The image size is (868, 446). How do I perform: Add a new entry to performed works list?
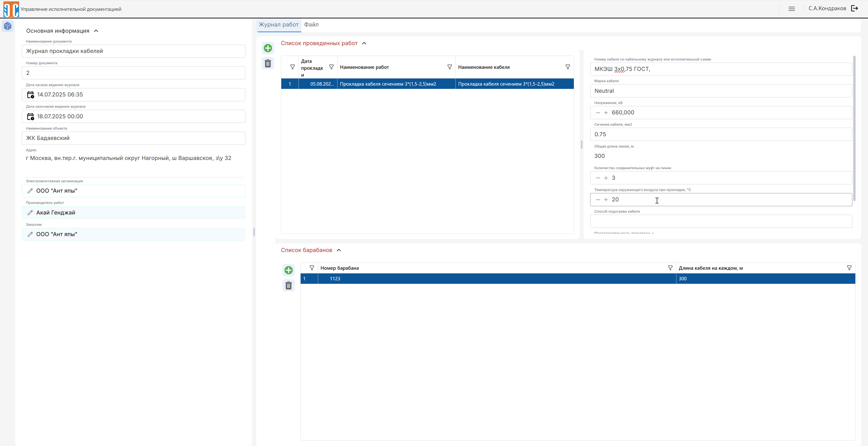point(268,48)
